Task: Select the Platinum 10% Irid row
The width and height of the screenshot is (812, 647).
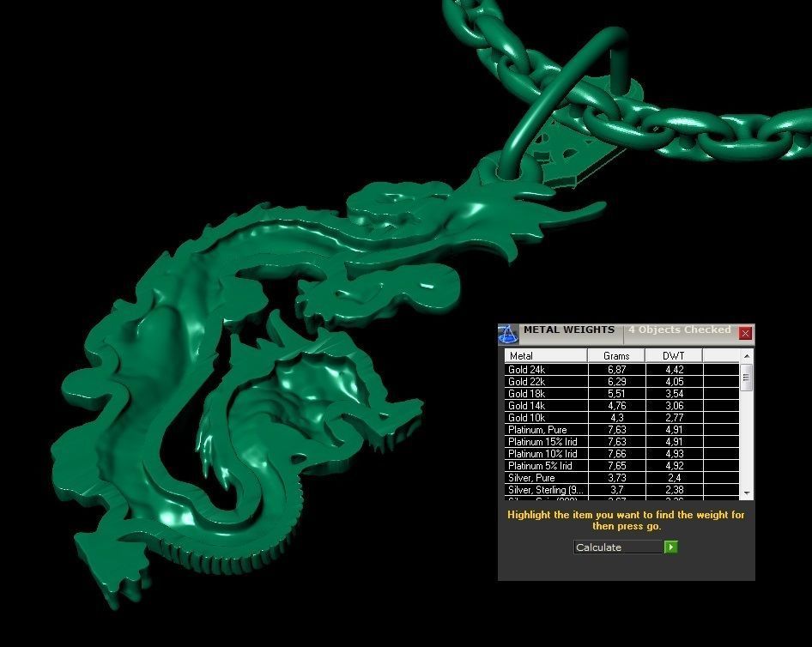Action: coord(622,453)
